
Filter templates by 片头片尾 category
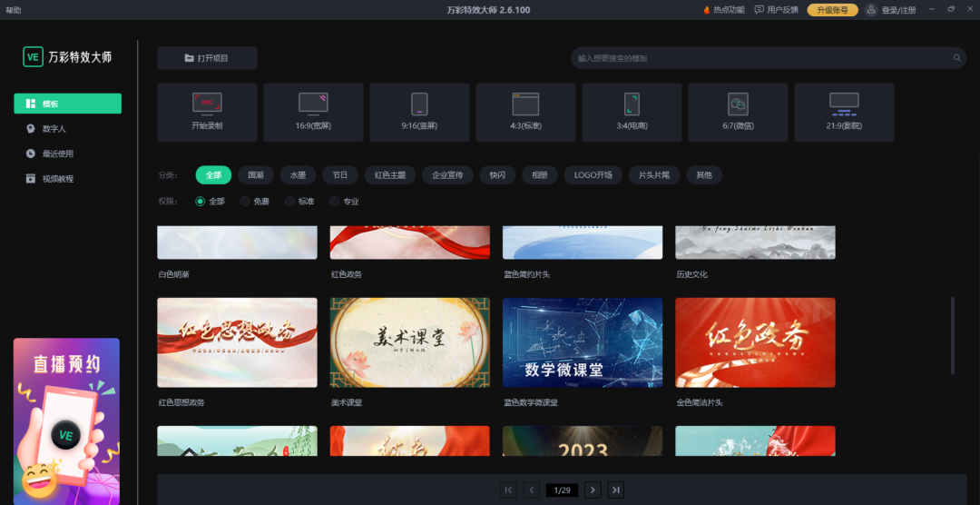pyautogui.click(x=654, y=175)
